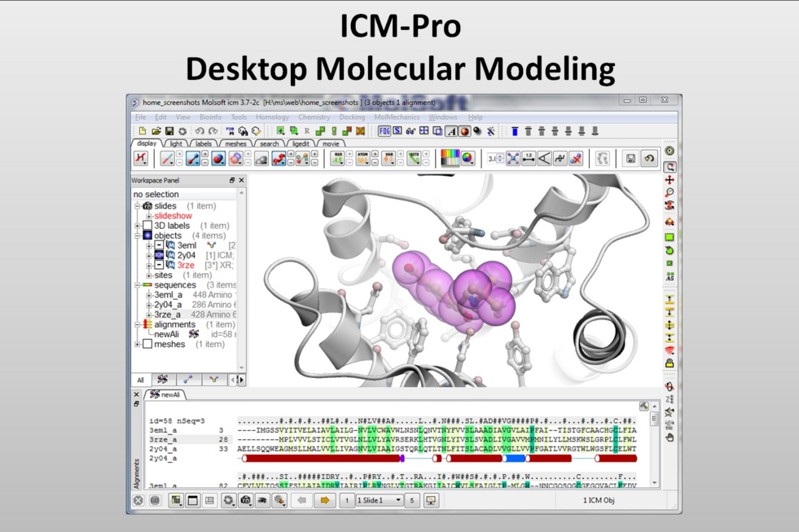Image resolution: width=799 pixels, height=532 pixels.
Task: Click the New file icon in toolbar
Action: (143, 131)
